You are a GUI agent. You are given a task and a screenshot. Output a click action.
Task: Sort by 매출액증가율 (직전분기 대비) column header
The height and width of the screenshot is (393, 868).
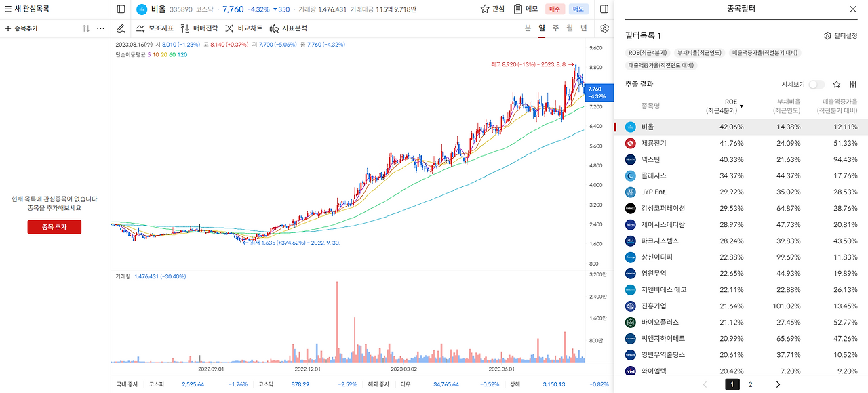pos(837,106)
